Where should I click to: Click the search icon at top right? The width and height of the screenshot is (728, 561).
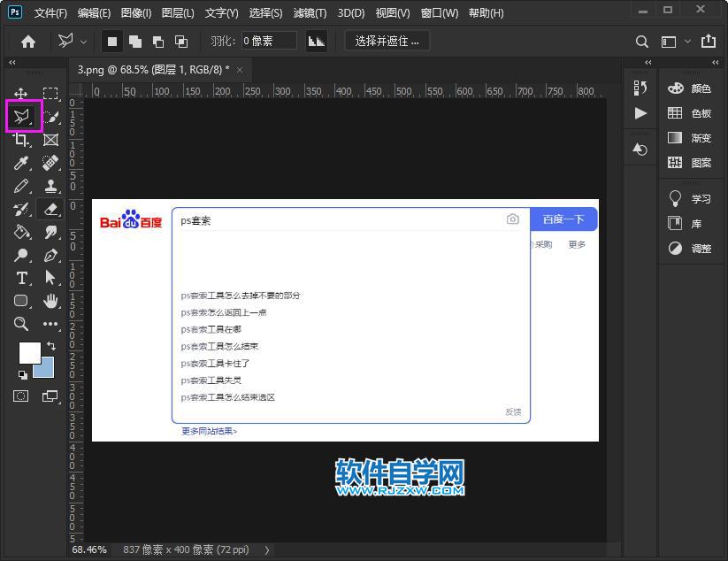click(641, 41)
